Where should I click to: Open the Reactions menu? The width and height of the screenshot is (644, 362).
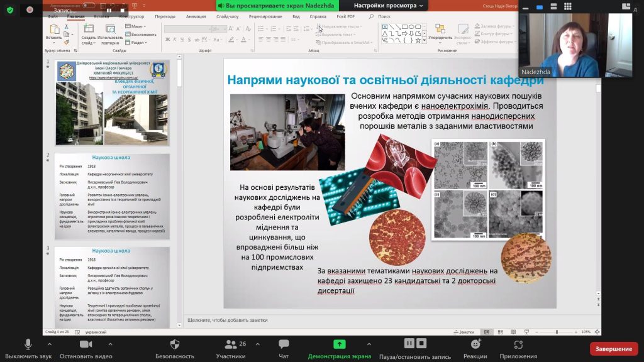point(475,348)
